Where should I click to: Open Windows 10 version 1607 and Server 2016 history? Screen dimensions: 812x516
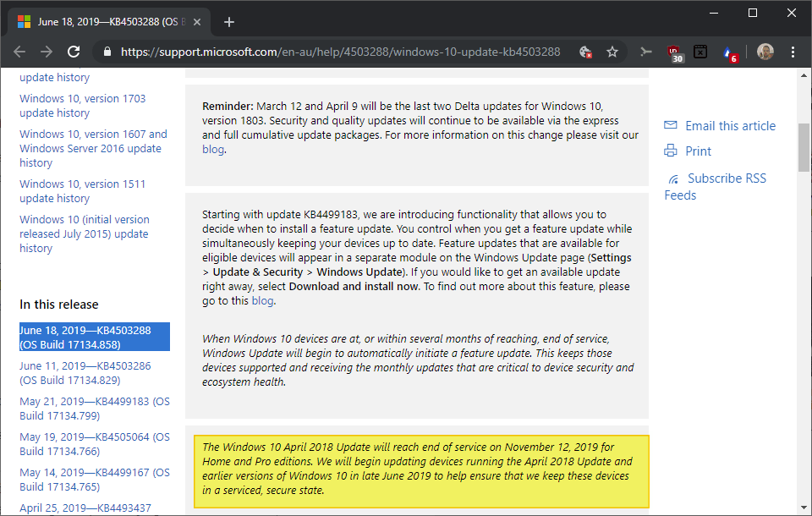[x=93, y=148]
